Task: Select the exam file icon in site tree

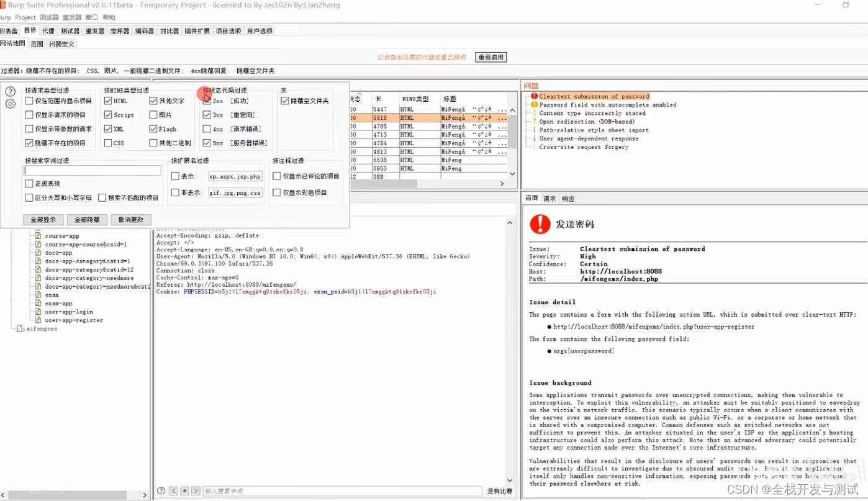Action: (38, 295)
